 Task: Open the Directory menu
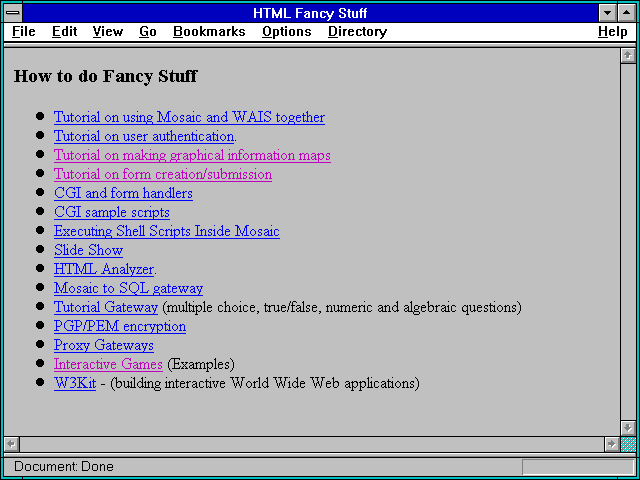pyautogui.click(x=357, y=32)
